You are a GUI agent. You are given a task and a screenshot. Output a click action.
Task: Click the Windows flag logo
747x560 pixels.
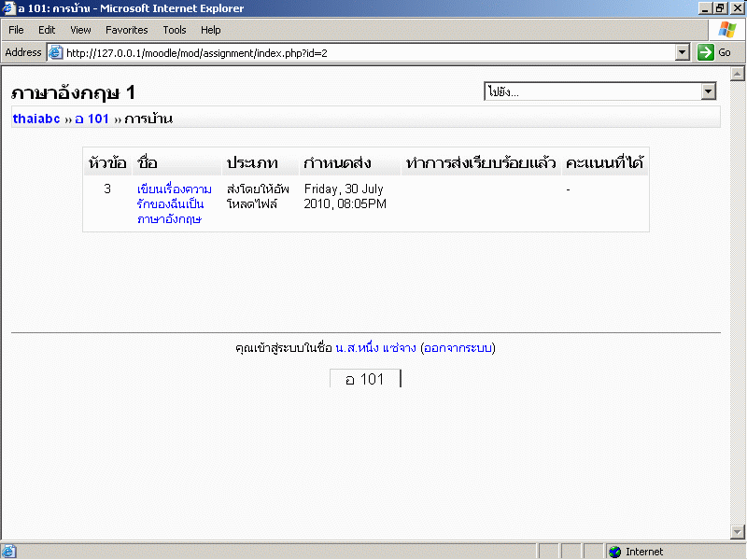[726, 30]
